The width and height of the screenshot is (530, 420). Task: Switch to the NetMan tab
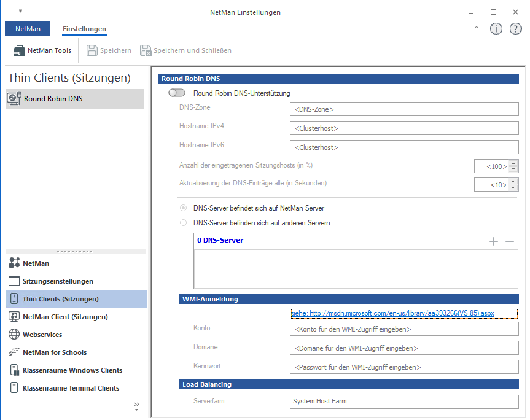click(27, 28)
